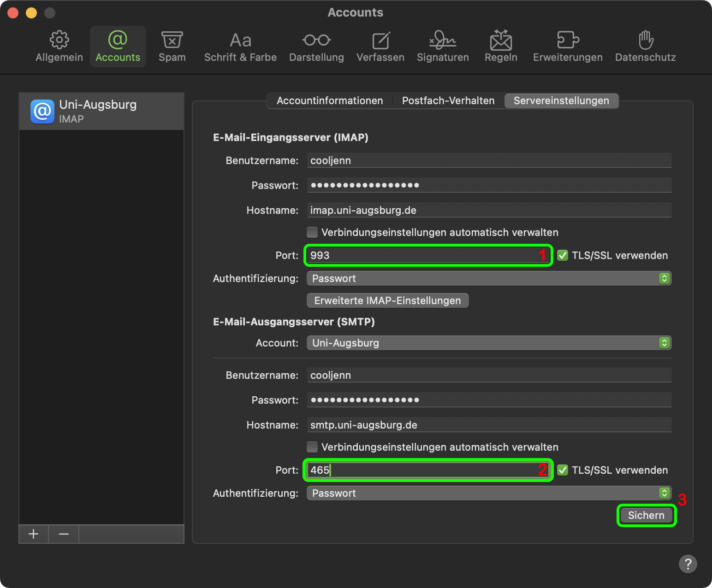The width and height of the screenshot is (712, 588).
Task: Open the Signaturen preferences pane
Action: click(443, 47)
